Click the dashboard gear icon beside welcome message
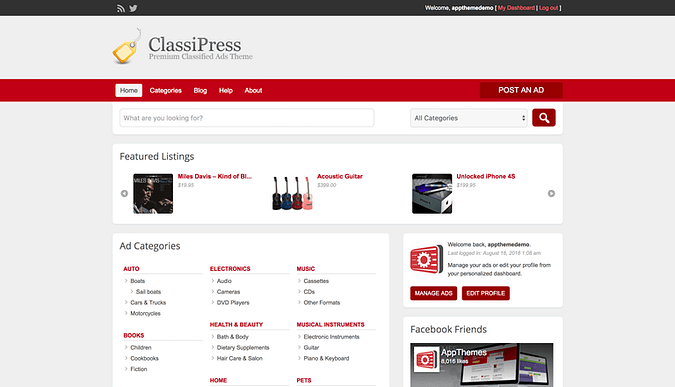Image resolution: width=675 pixels, height=387 pixels. pyautogui.click(x=426, y=260)
